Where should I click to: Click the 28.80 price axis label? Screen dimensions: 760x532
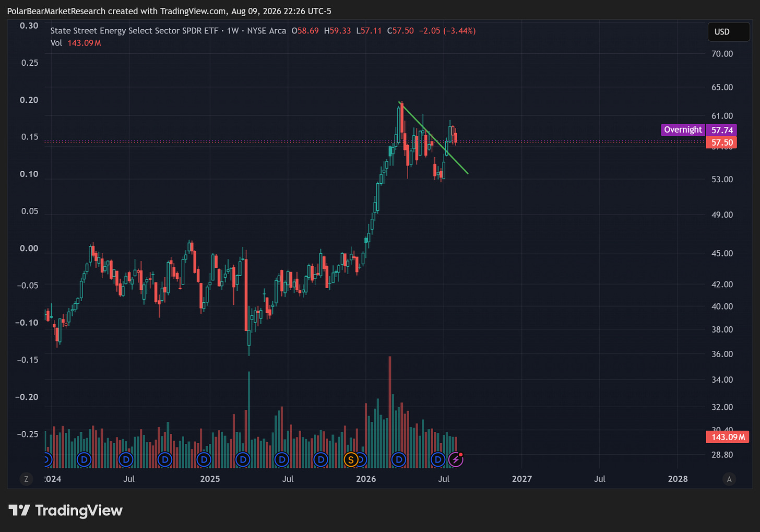(x=722, y=455)
